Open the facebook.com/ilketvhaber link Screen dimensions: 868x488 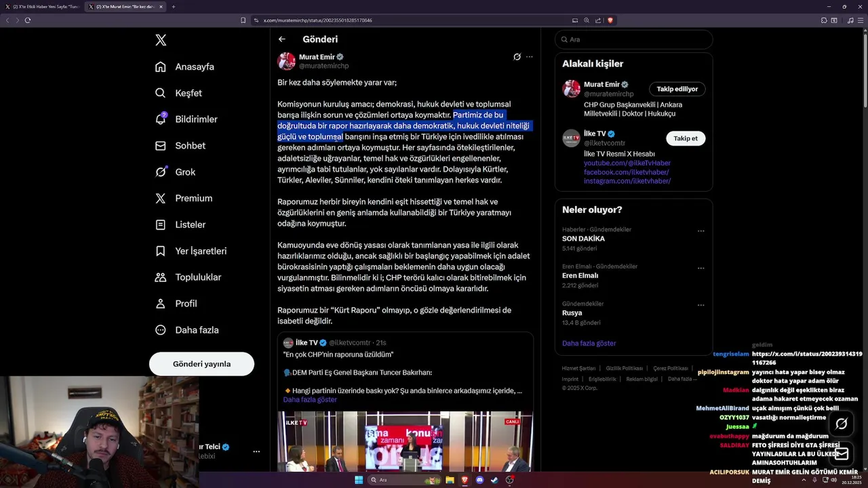(x=626, y=172)
